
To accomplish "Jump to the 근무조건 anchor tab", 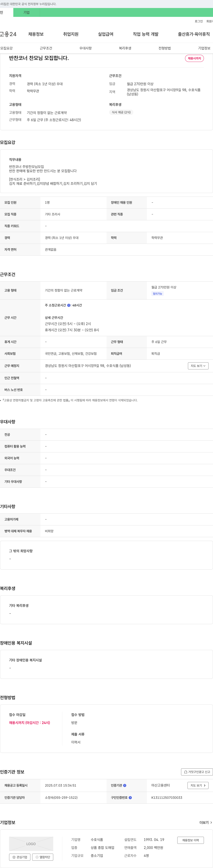I will point(46,48).
